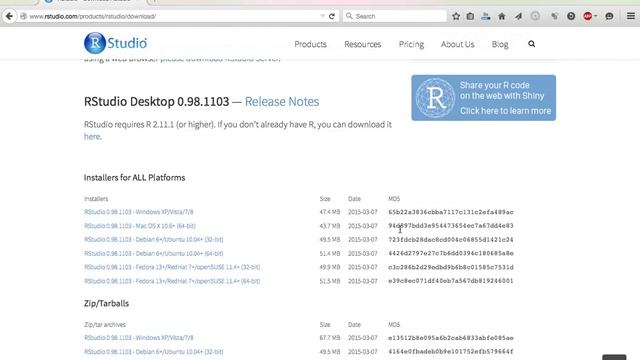
Task: Click the site identity globe icon
Action: point(23,16)
